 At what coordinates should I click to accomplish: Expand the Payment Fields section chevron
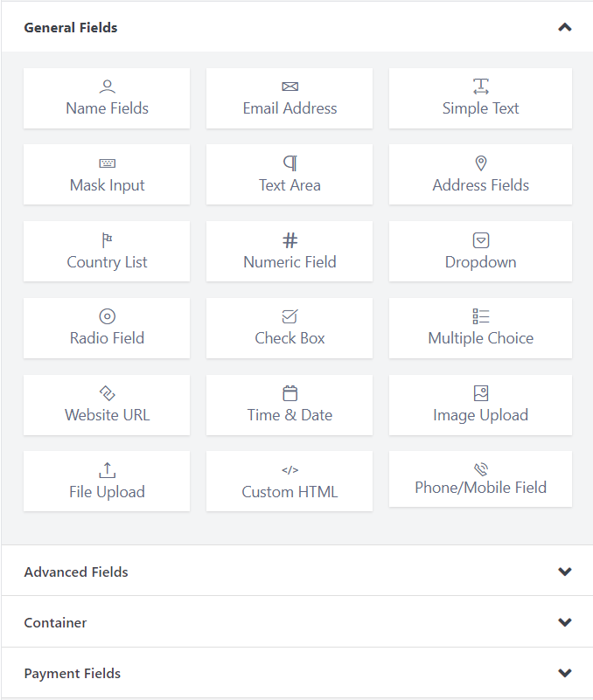pyautogui.click(x=564, y=673)
